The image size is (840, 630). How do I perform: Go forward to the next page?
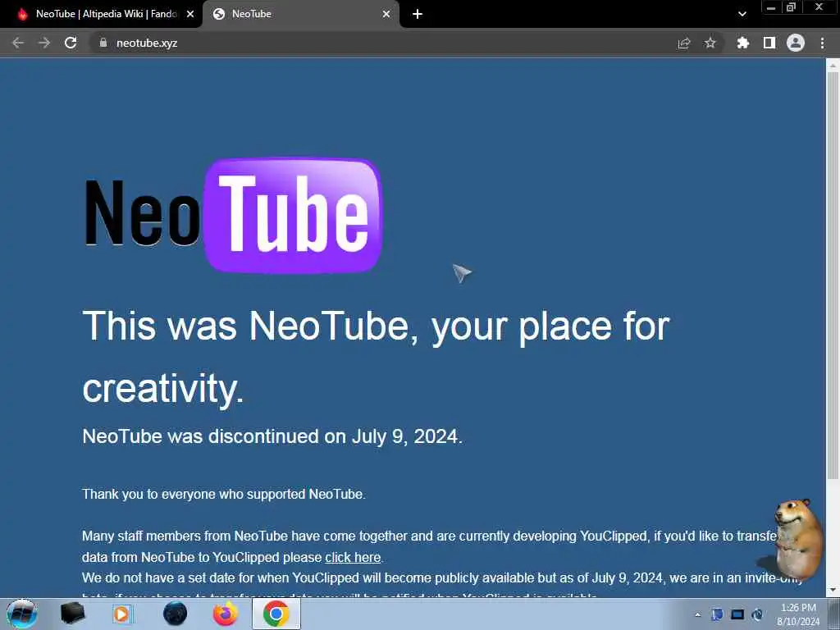pyautogui.click(x=44, y=43)
